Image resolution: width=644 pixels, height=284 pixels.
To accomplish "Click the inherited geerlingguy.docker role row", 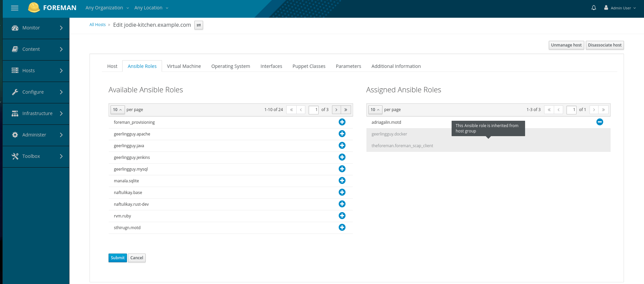I will click(x=488, y=134).
